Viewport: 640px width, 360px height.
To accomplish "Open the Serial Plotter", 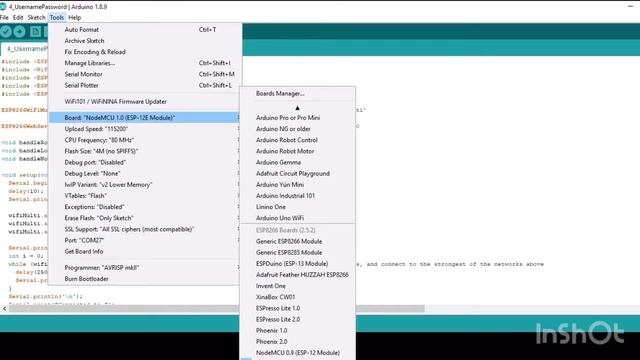I will pyautogui.click(x=144, y=85).
